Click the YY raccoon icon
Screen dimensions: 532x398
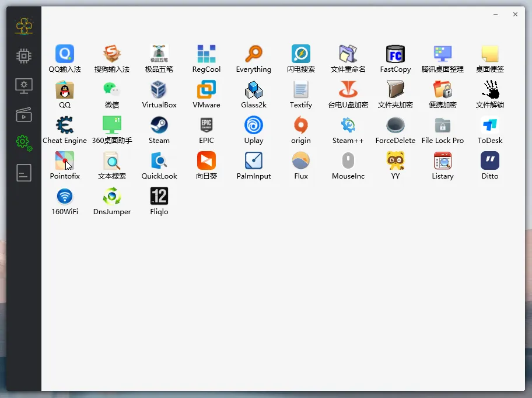[395, 160]
